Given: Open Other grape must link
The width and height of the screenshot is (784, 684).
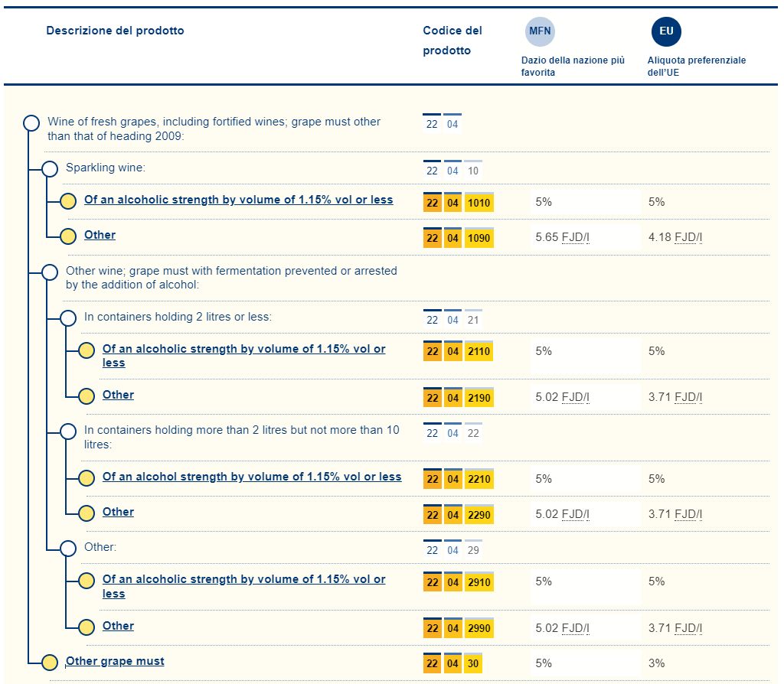Looking at the screenshot, I should pyautogui.click(x=115, y=661).
